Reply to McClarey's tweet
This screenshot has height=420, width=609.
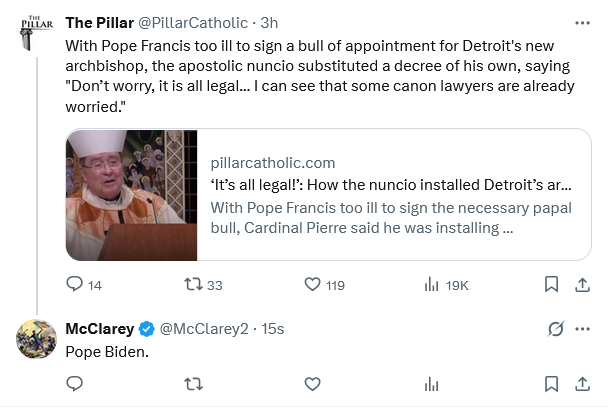tap(74, 383)
